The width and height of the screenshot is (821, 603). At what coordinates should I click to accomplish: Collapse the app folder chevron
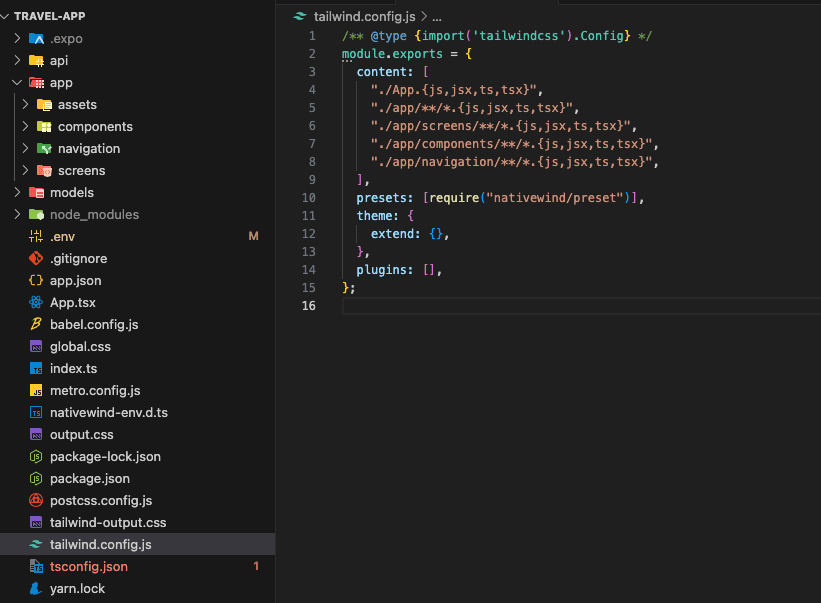click(x=17, y=82)
